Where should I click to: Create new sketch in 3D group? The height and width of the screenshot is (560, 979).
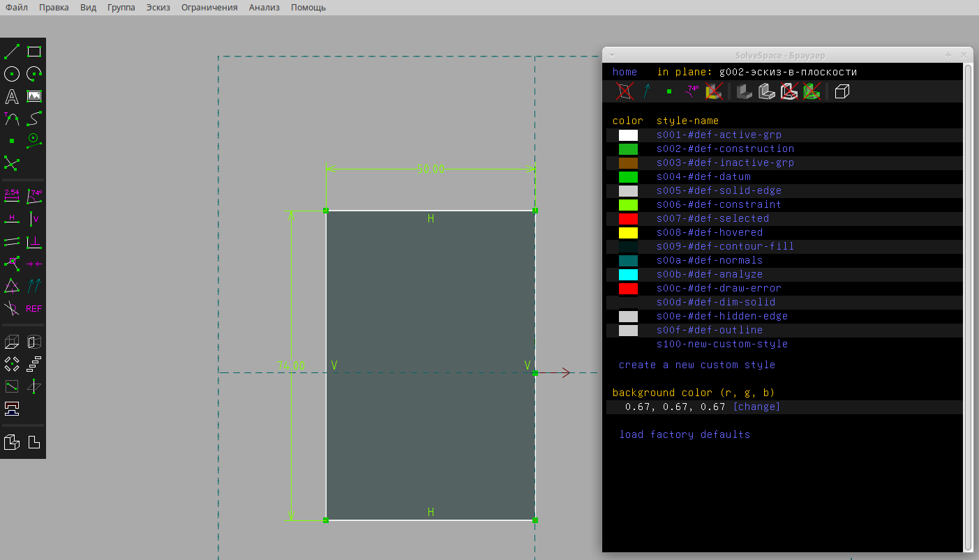coord(34,386)
